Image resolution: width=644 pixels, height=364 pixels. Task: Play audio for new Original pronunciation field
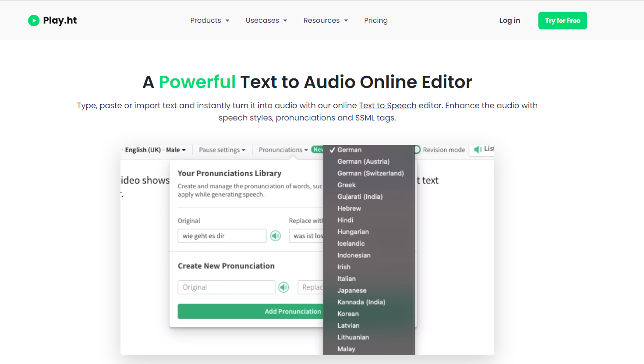[x=284, y=287]
